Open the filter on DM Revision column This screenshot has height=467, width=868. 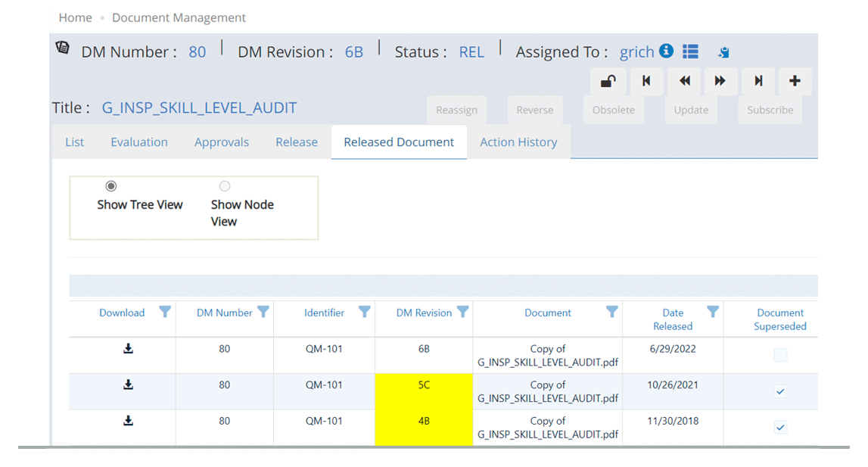coord(463,311)
